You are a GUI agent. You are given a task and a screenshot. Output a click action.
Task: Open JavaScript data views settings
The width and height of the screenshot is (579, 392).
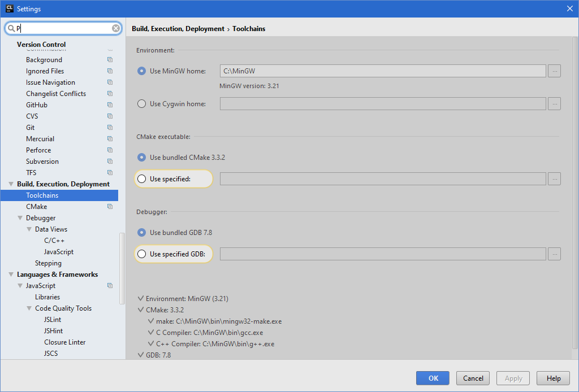59,252
